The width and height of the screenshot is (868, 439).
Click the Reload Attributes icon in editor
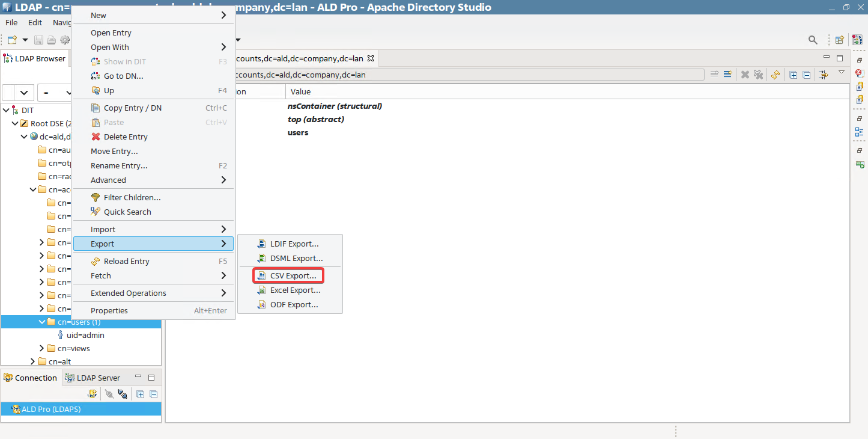pyautogui.click(x=775, y=75)
